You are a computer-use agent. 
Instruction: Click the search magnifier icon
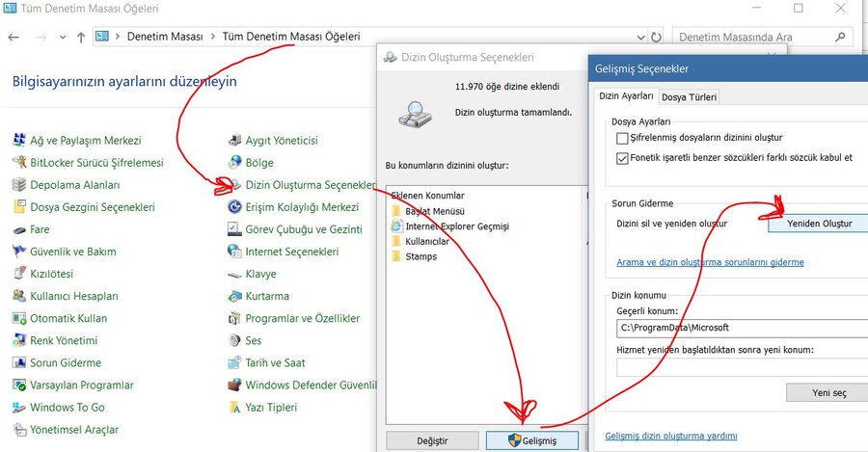coord(840,37)
